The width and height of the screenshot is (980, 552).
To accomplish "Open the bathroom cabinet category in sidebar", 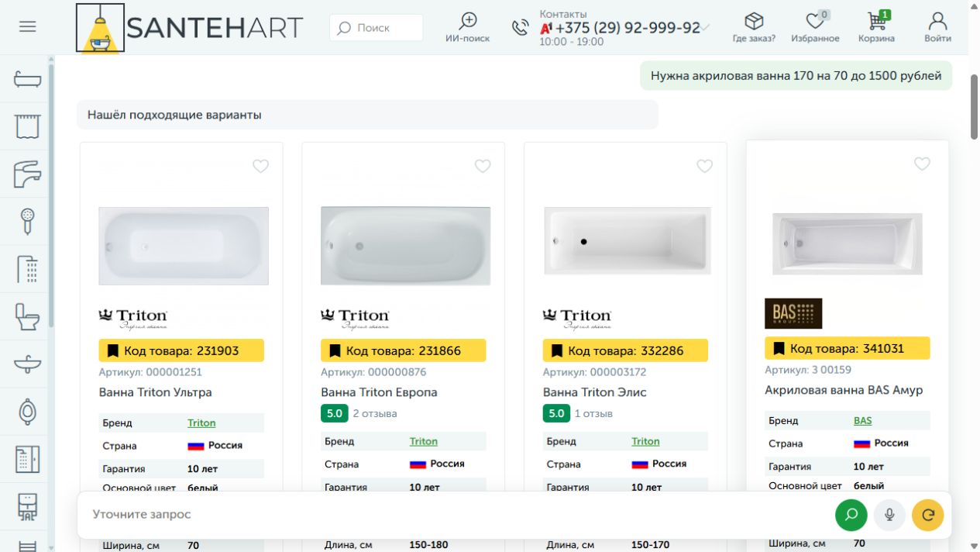I will point(28,459).
